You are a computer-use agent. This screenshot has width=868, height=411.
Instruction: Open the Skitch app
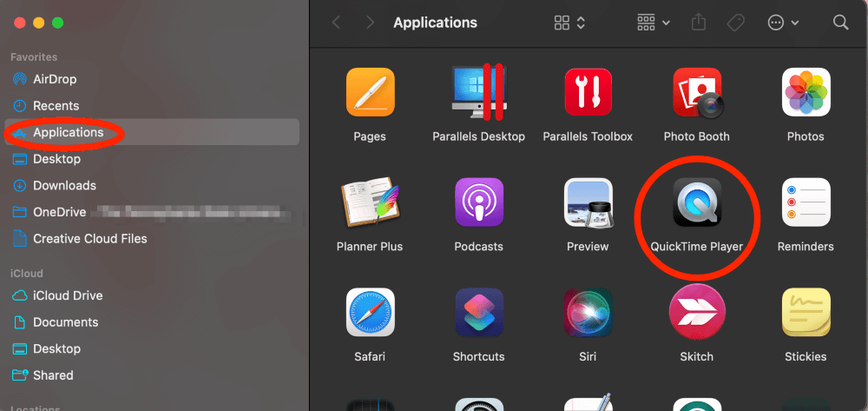coord(696,313)
